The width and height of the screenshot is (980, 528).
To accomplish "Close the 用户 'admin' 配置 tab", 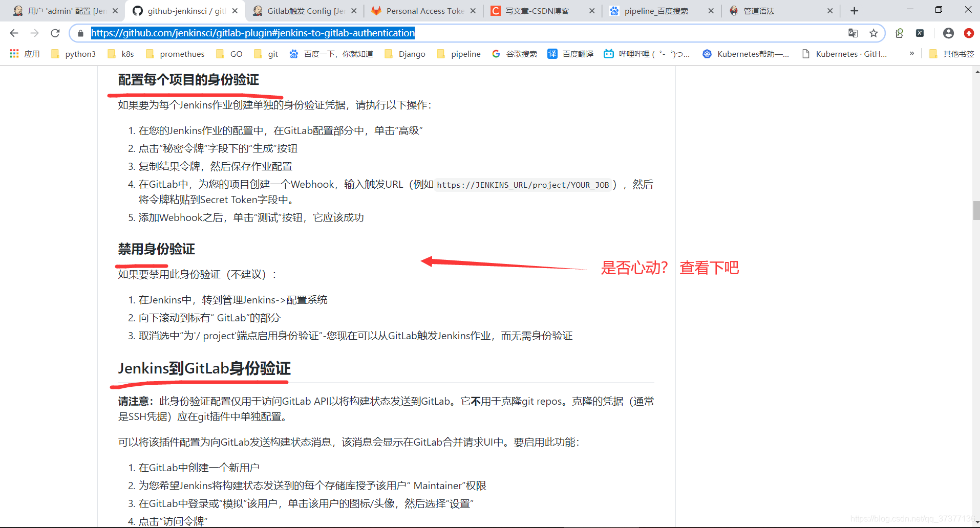I will 115,11.
